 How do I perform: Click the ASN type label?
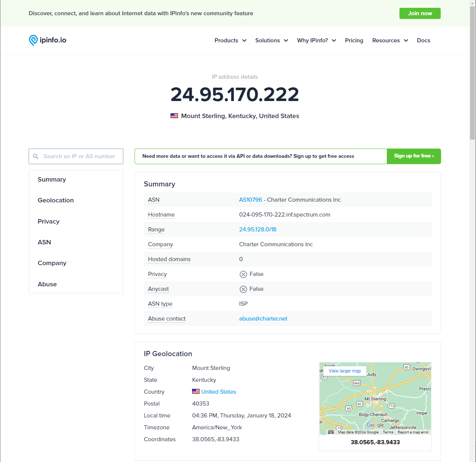pyautogui.click(x=160, y=304)
